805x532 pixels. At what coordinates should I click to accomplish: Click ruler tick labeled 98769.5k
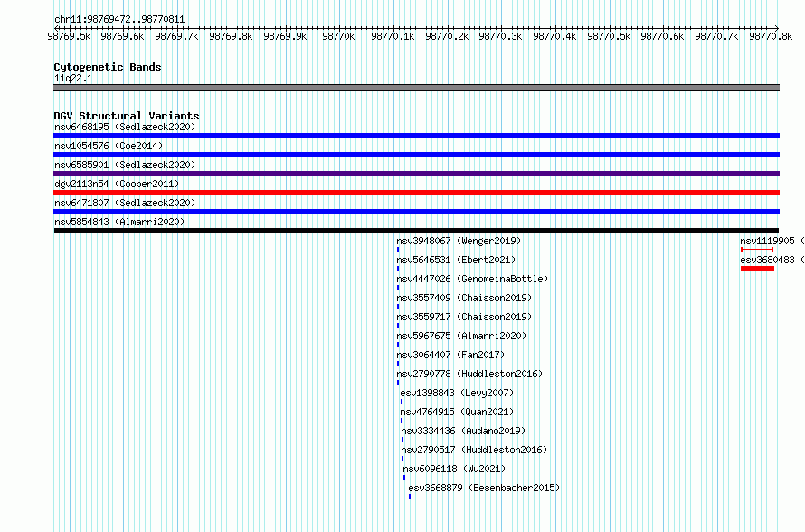coord(69,36)
